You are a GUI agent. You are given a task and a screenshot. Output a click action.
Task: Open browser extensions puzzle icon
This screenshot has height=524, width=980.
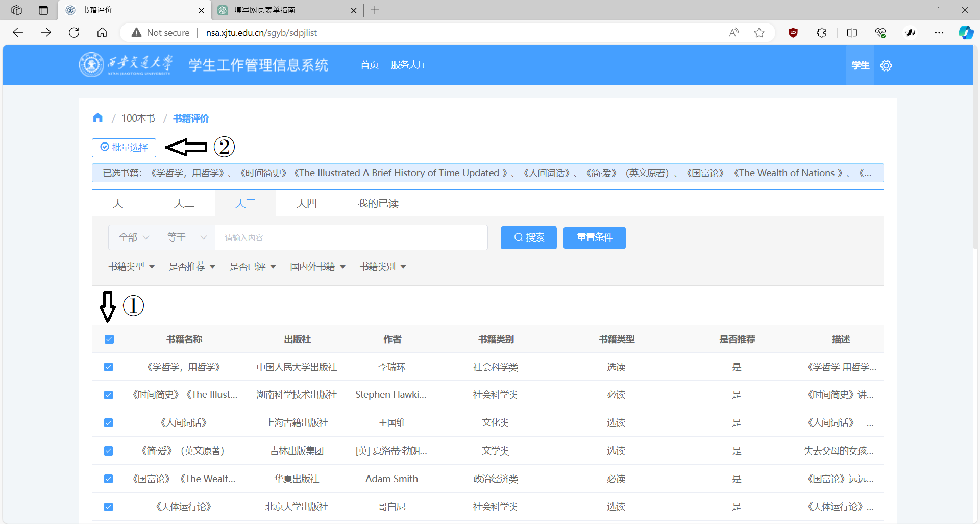point(821,33)
